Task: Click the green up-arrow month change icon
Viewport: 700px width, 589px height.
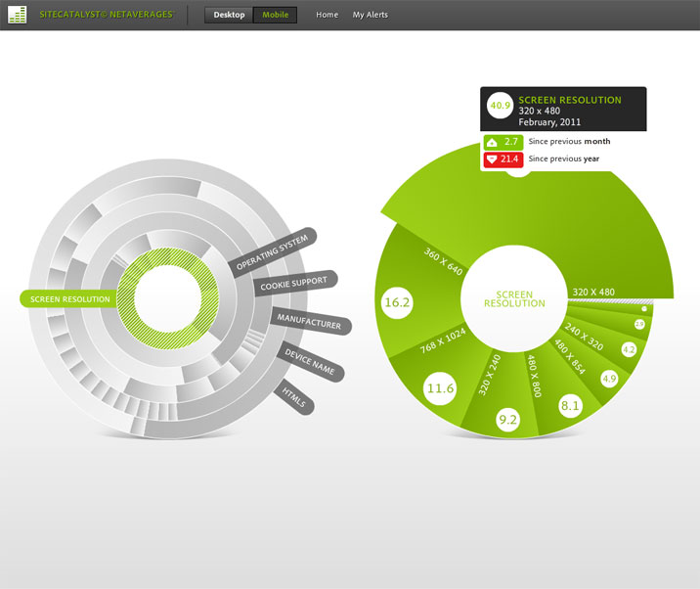Action: coord(492,142)
